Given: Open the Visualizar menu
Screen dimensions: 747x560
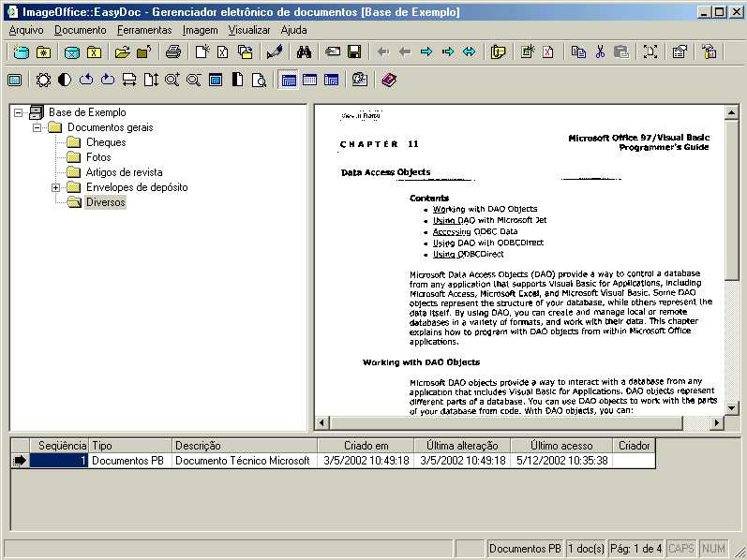Looking at the screenshot, I should 249,30.
